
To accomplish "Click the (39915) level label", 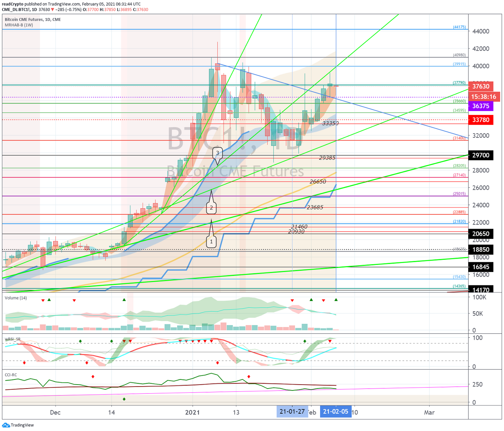I will point(460,64).
